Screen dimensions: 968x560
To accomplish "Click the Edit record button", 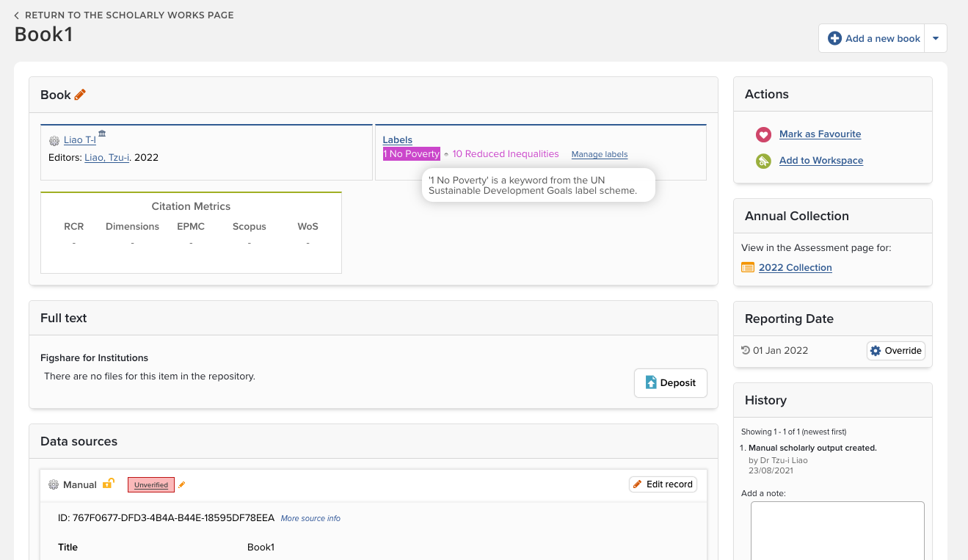I will click(662, 484).
